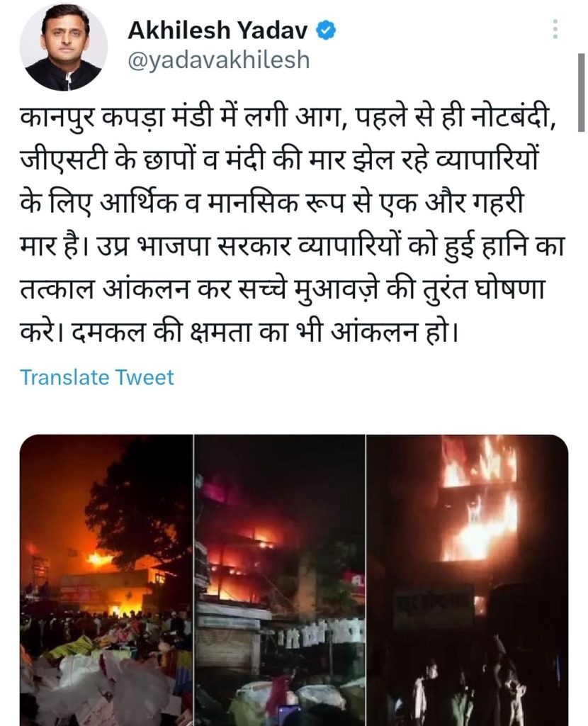The width and height of the screenshot is (588, 726).
Task: Click the Akhilesh Yadav display name
Action: pyautogui.click(x=217, y=30)
